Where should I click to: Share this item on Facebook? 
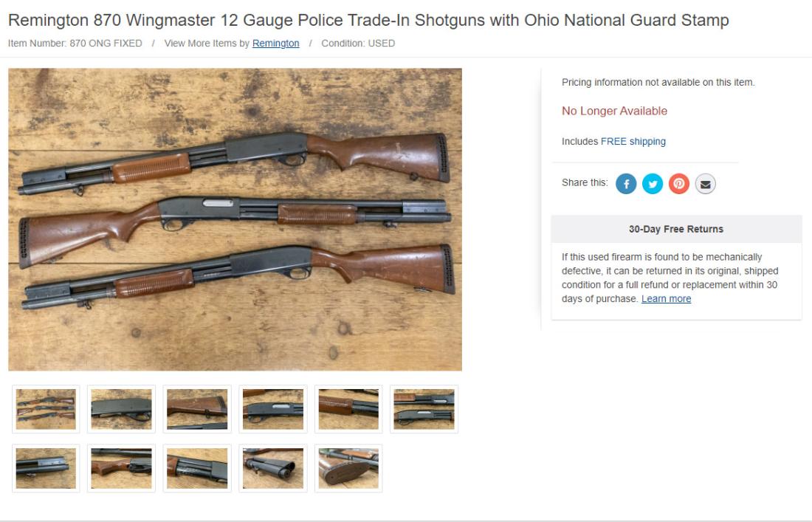point(625,183)
